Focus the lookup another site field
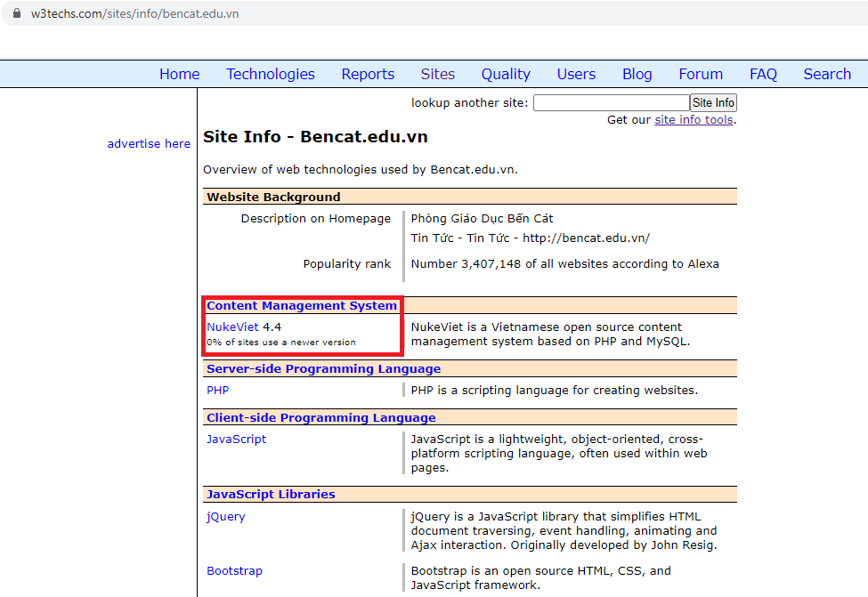Viewport: 868px width, 597px height. [611, 103]
